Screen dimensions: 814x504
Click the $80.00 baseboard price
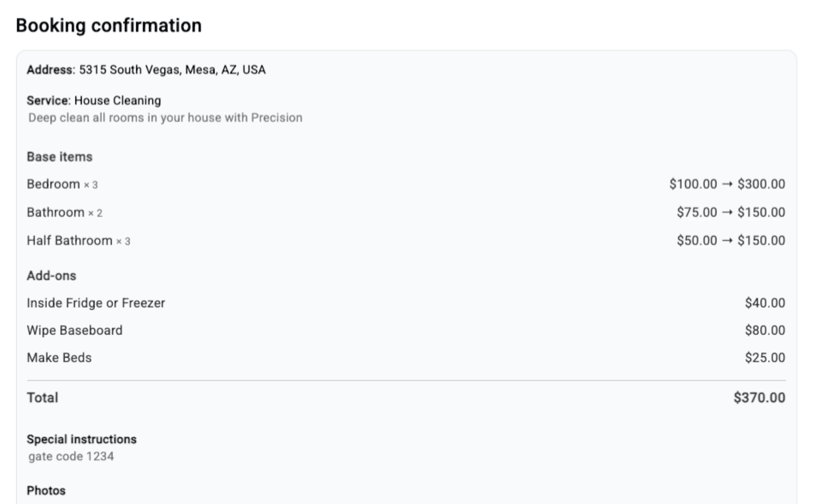[765, 330]
